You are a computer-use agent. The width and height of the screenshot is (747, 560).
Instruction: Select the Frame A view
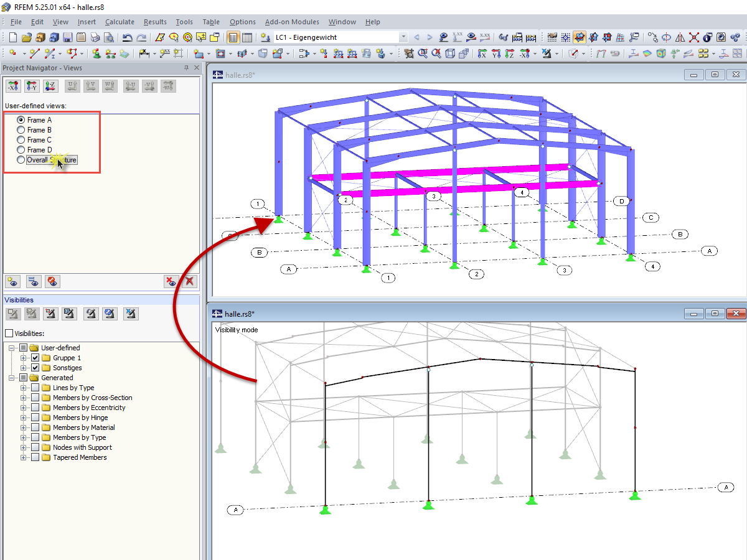coord(21,120)
